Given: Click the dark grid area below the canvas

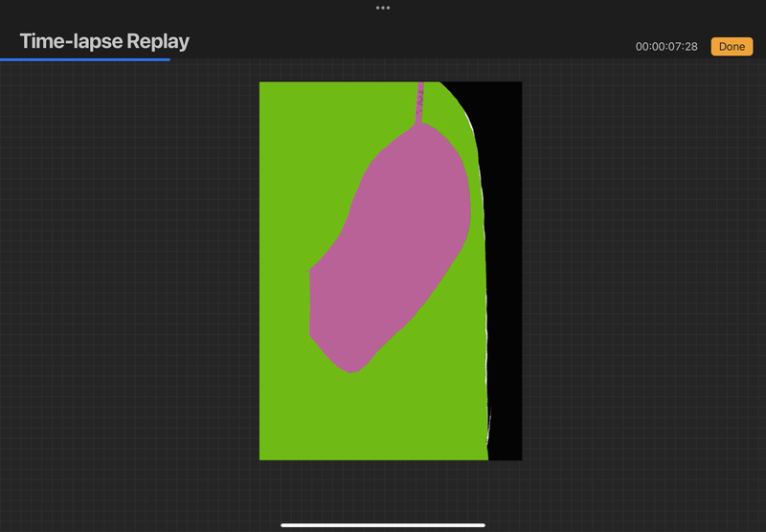Looking at the screenshot, I should pyautogui.click(x=383, y=488).
